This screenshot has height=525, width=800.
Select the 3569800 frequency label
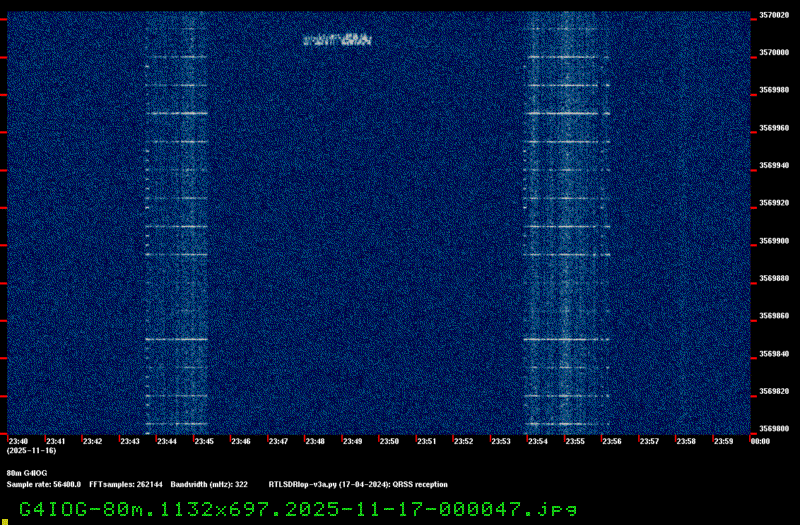pyautogui.click(x=774, y=429)
